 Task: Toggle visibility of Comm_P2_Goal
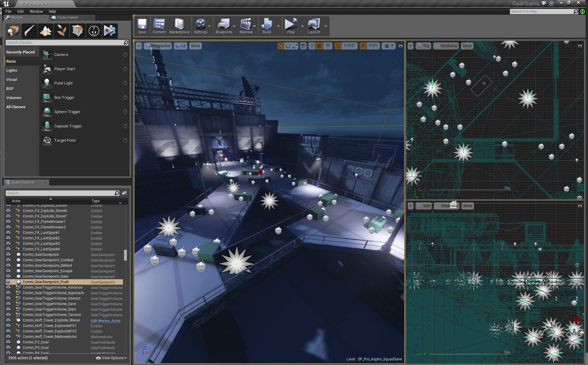coord(8,342)
